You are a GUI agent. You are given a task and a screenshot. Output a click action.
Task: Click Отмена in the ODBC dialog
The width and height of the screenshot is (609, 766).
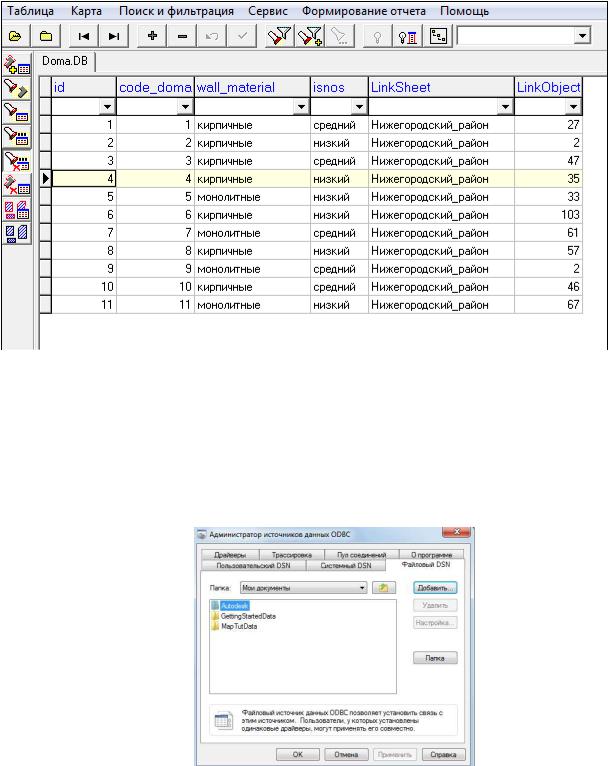[346, 754]
